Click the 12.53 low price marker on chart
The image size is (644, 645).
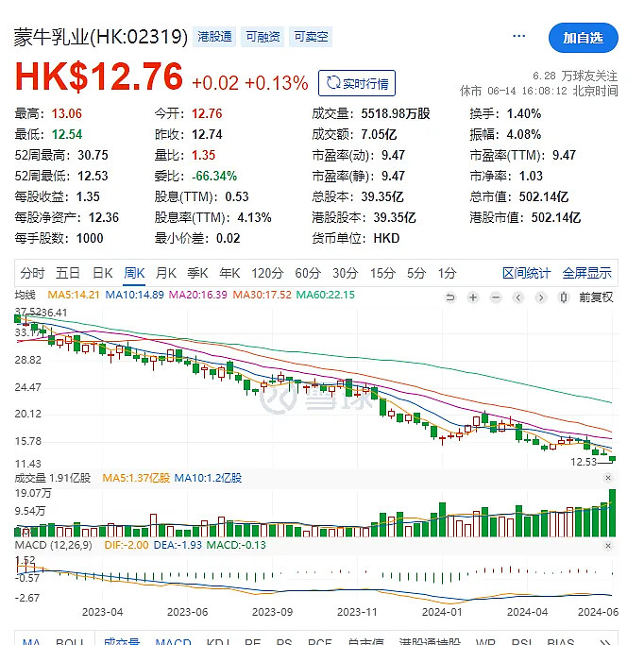pos(584,462)
